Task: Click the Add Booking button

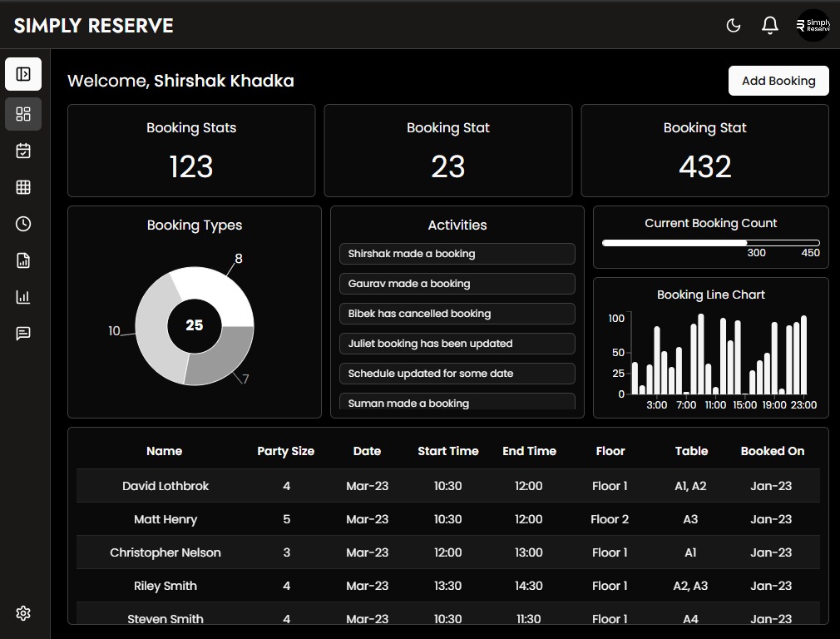Action: coord(778,81)
